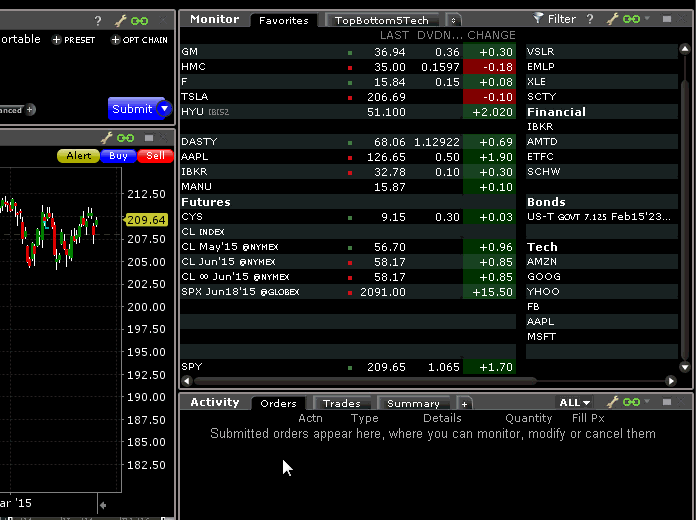696x520 pixels.
Task: Click plus icon next to OPT CHAIN
Action: pos(115,40)
